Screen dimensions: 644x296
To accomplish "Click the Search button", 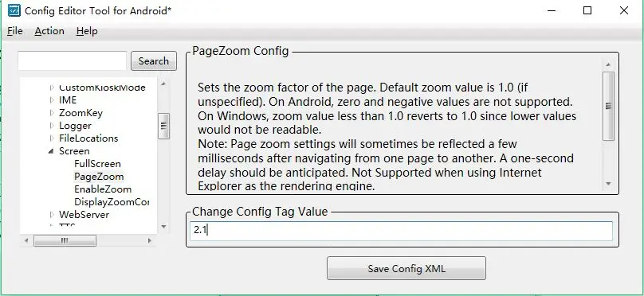I will (154, 61).
